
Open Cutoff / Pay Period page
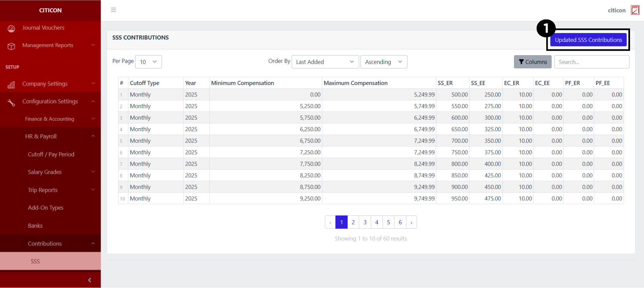(51, 154)
